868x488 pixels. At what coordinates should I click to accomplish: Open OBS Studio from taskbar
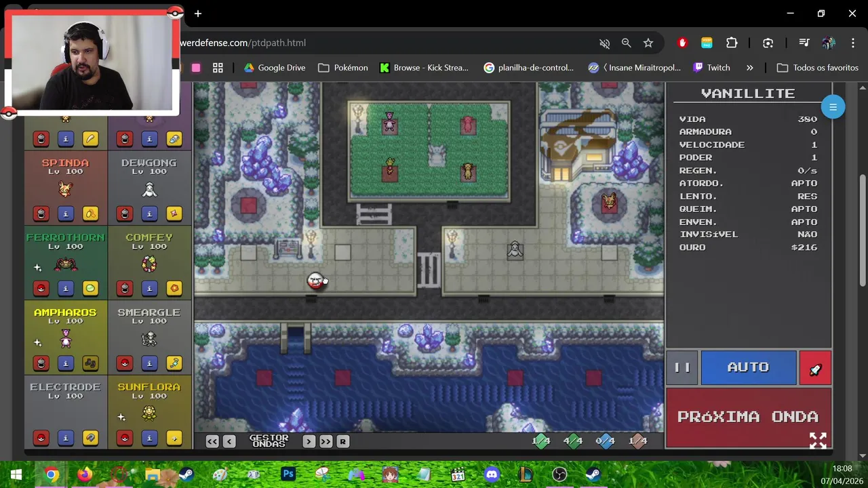click(559, 474)
